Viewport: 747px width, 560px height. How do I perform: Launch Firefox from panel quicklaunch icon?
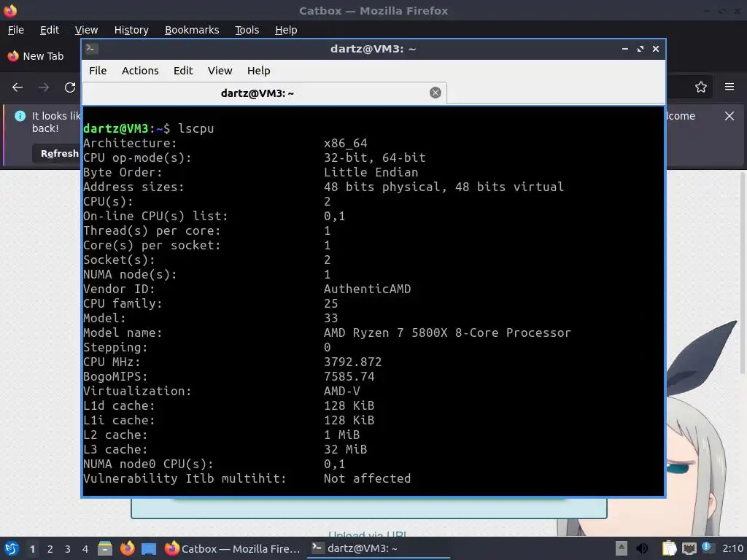coord(127,548)
